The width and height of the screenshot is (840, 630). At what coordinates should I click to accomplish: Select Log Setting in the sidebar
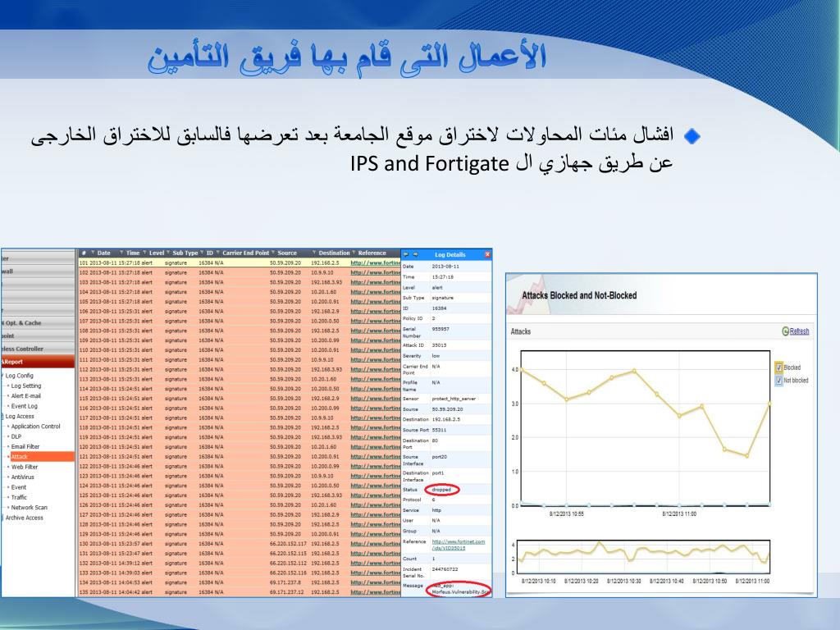26,386
